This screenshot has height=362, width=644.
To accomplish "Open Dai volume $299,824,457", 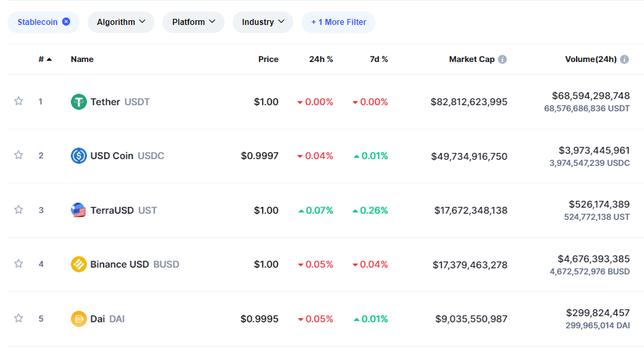I will (x=598, y=313).
